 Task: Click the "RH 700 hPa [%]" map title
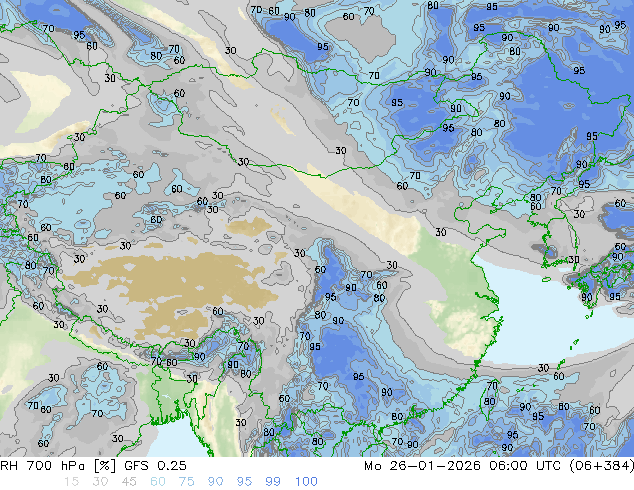[x=58, y=466]
